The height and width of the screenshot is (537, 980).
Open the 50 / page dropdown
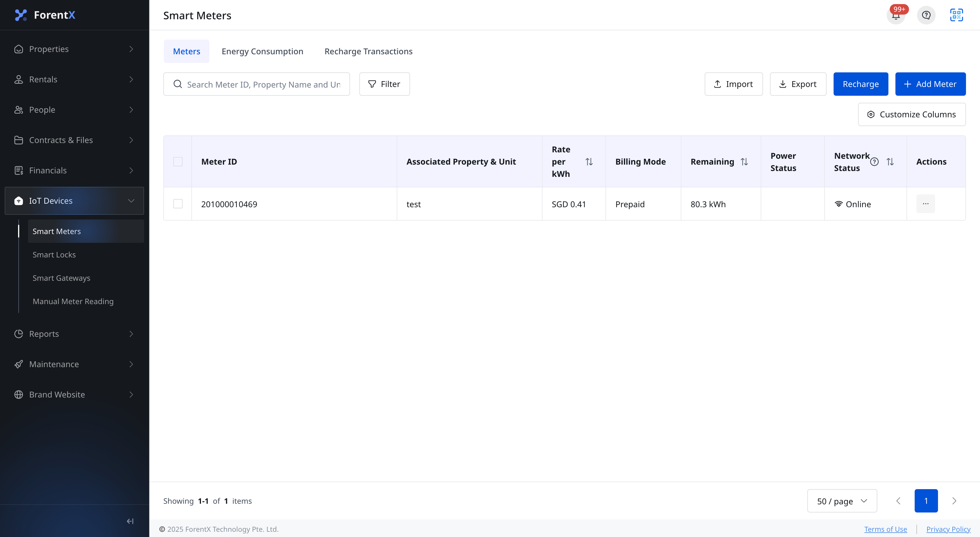[842, 501]
